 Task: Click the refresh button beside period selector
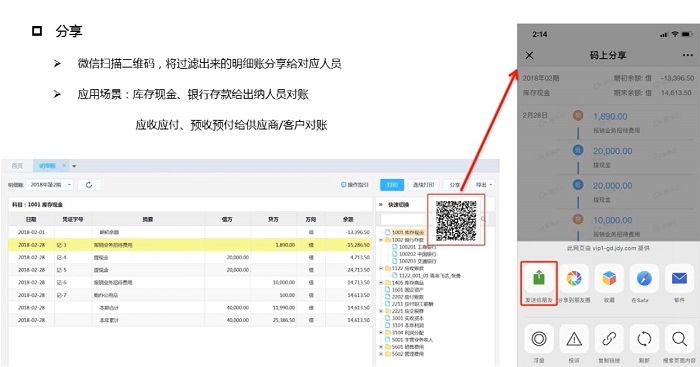click(x=89, y=185)
